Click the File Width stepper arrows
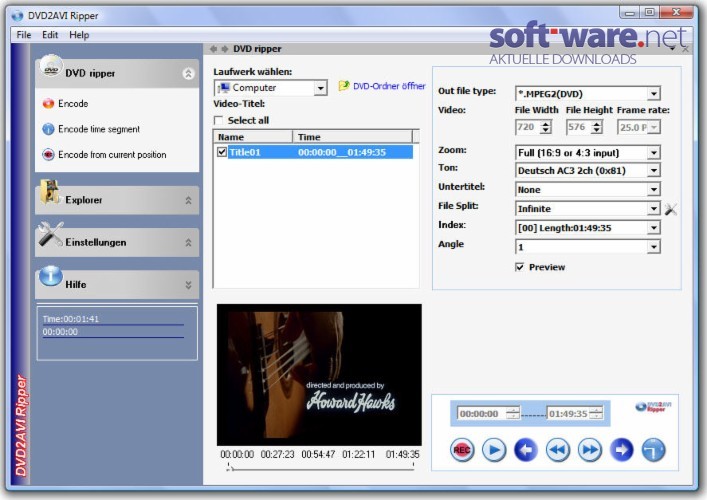 tap(546, 127)
